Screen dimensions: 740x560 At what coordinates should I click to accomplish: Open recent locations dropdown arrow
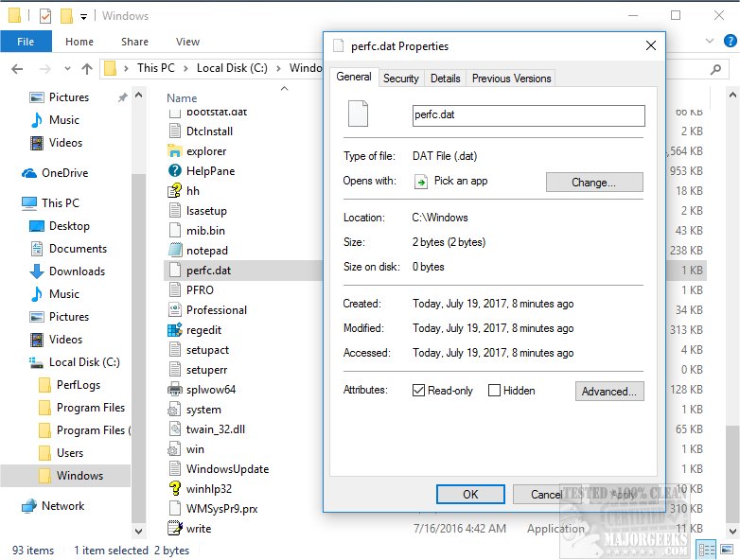tap(67, 69)
